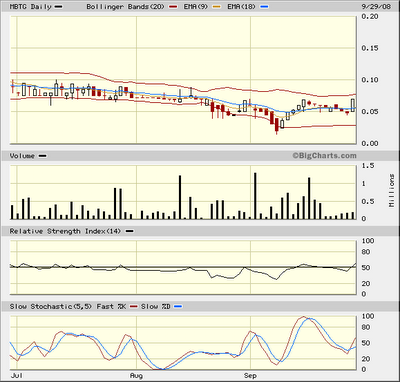Click the BigCharts.com watermark link
This screenshot has width=400, height=382.
325,156
